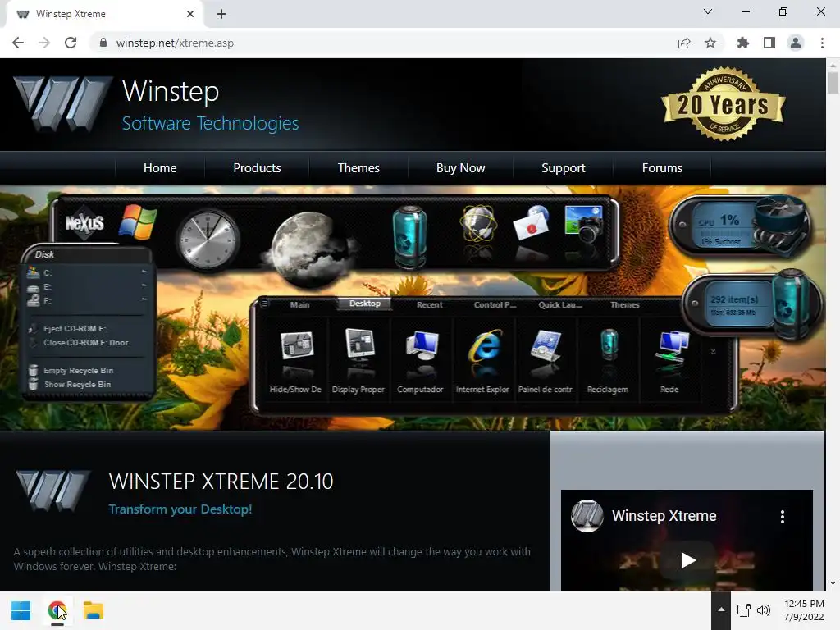Click the cyan recycle canister dock icon
Image resolution: width=840 pixels, height=630 pixels.
(410, 235)
